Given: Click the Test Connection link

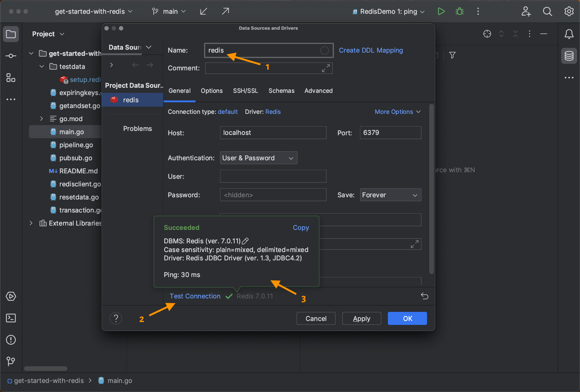Looking at the screenshot, I should tap(195, 296).
